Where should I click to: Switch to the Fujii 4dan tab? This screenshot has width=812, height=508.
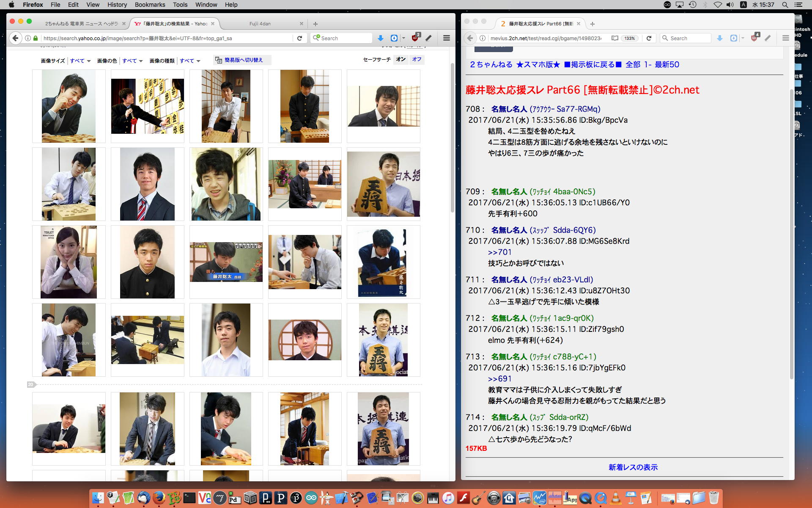point(260,24)
